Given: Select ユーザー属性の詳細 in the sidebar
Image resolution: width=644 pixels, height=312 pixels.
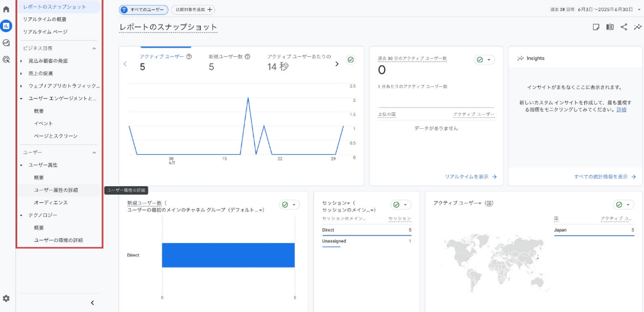Looking at the screenshot, I should pos(56,190).
